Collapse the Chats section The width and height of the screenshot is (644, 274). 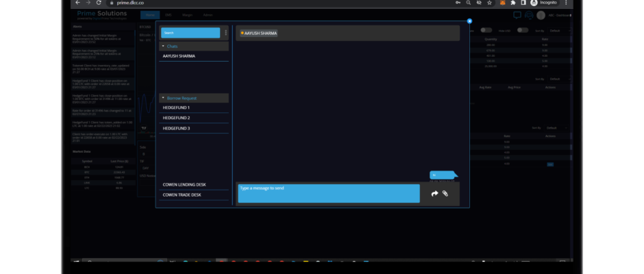point(163,46)
